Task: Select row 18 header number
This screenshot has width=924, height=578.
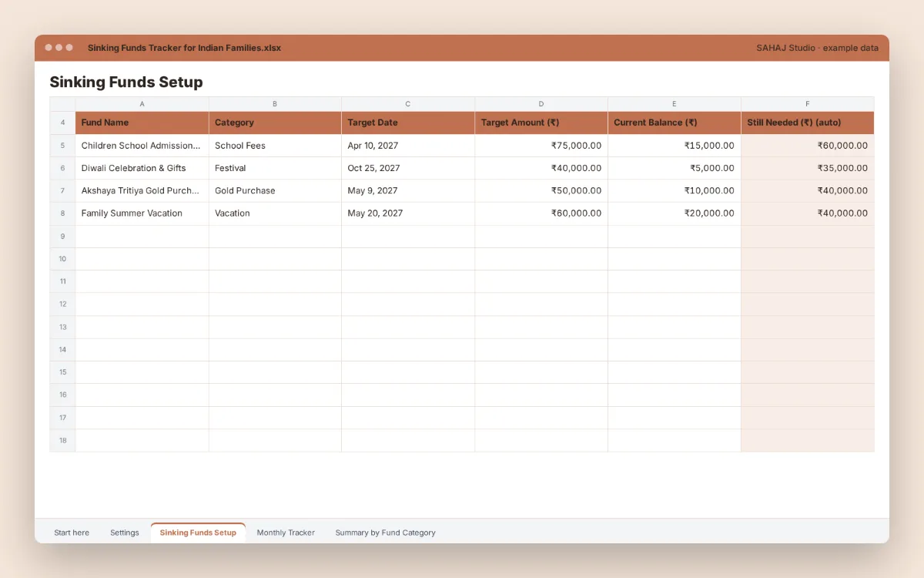Action: [62, 441]
